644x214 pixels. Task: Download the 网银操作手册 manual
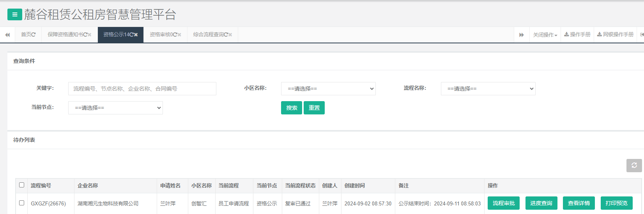coord(615,35)
